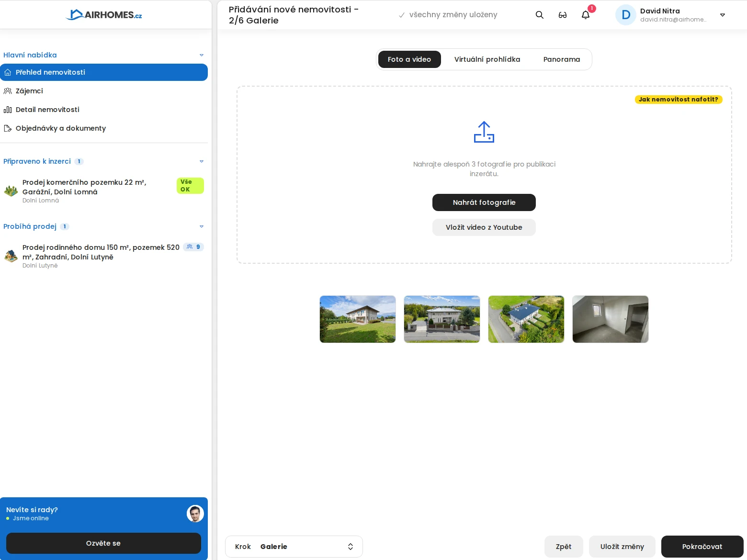The image size is (747, 560).
Task: Open Zájemci in the sidebar menu
Action: [x=29, y=91]
